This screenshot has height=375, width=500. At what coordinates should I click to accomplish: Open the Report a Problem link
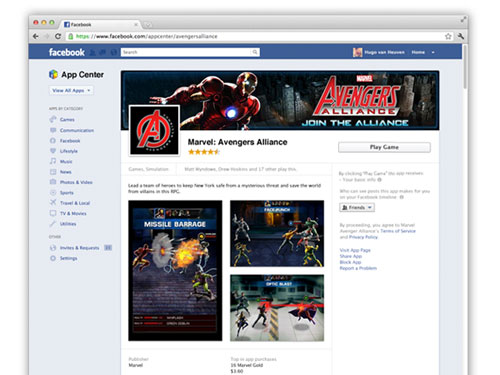click(x=358, y=268)
